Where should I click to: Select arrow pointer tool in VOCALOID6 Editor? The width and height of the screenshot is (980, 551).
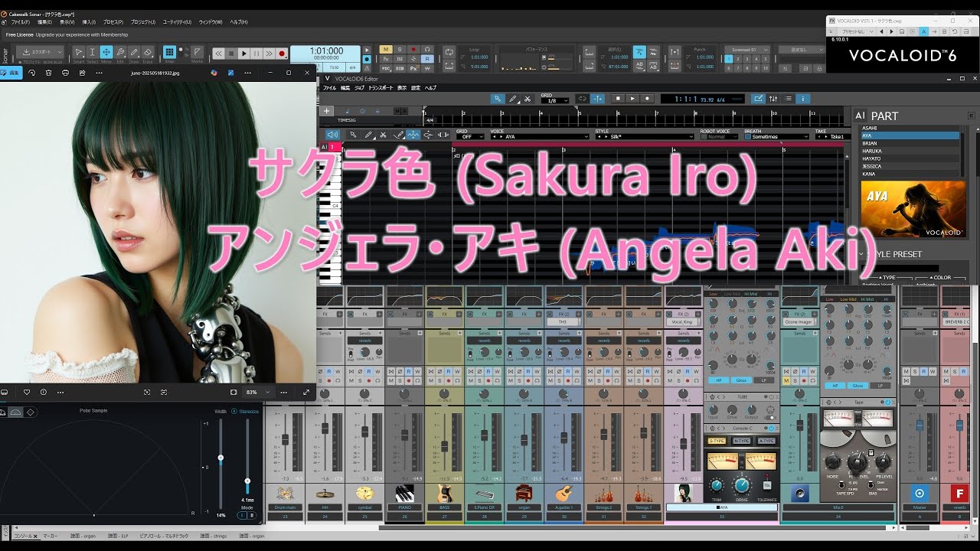click(x=498, y=99)
